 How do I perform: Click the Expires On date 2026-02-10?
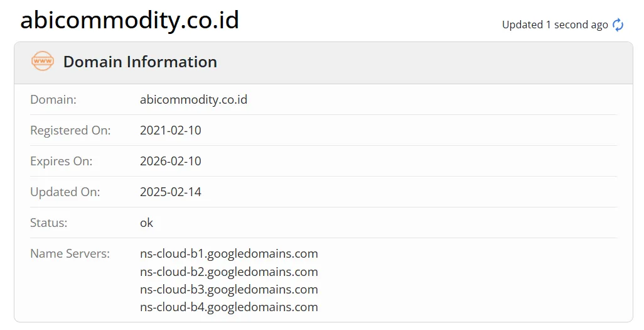coord(171,162)
